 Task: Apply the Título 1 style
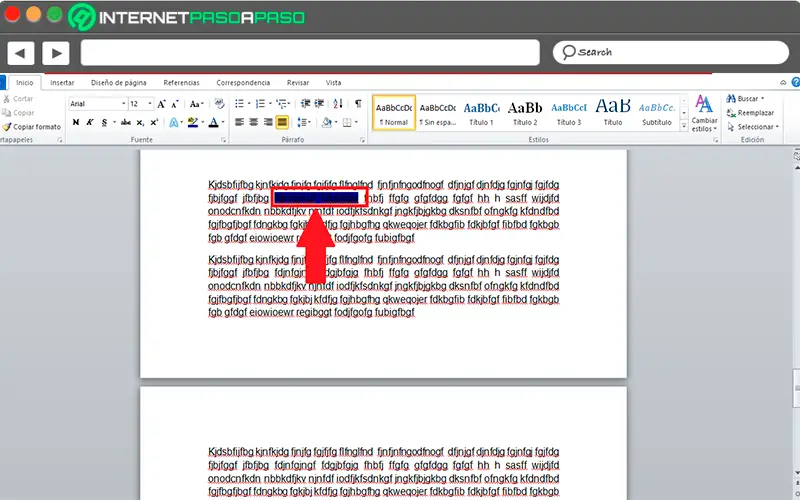[x=481, y=112]
